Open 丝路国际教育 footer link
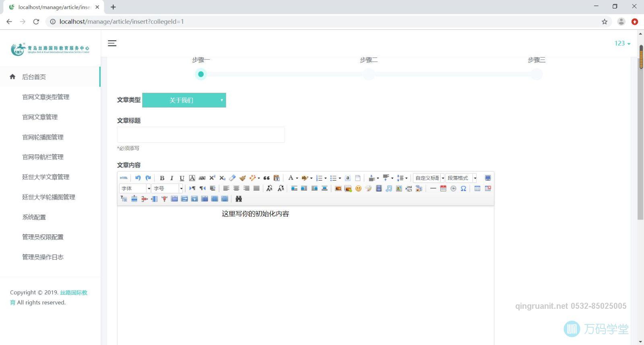The height and width of the screenshot is (345, 644). [x=74, y=292]
